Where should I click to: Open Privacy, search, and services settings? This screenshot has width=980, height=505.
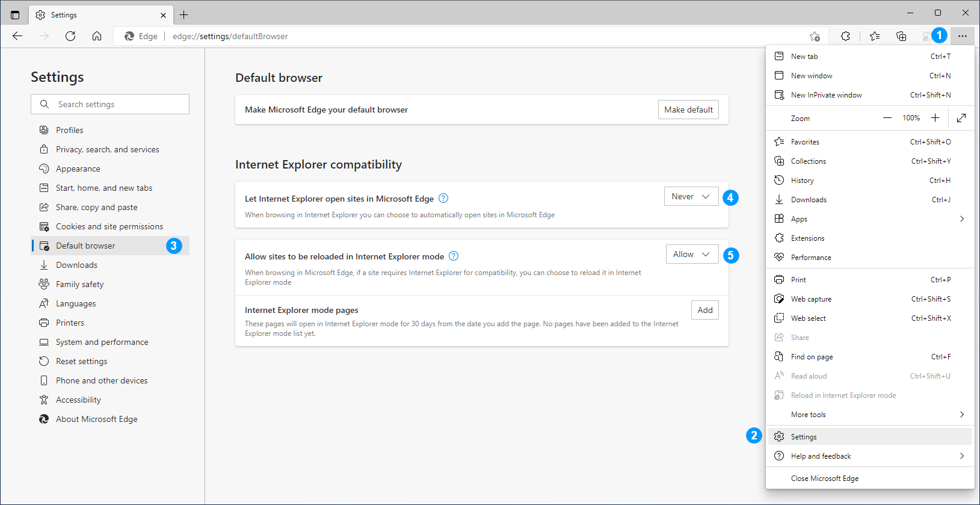pyautogui.click(x=107, y=149)
